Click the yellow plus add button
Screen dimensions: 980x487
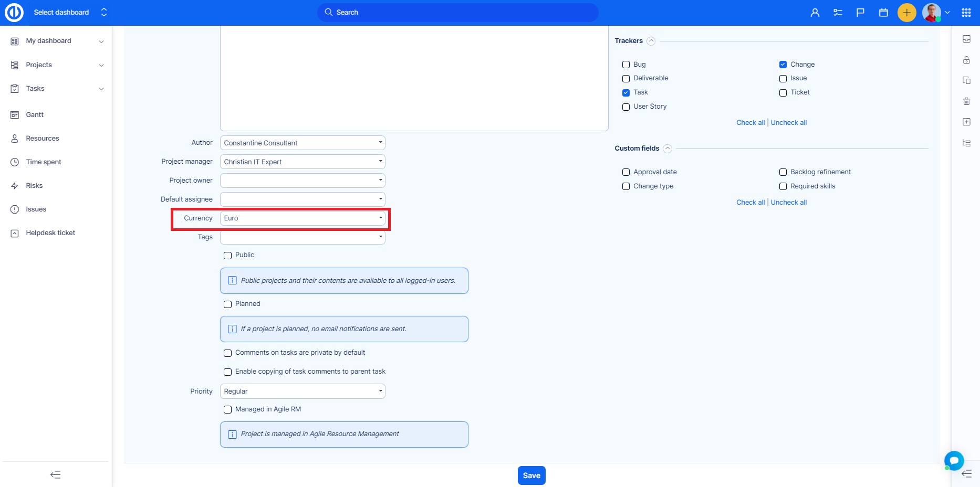(906, 13)
